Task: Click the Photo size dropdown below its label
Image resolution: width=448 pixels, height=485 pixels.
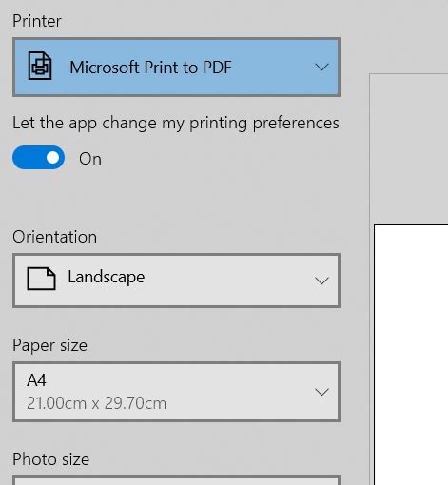Action: 176,480
